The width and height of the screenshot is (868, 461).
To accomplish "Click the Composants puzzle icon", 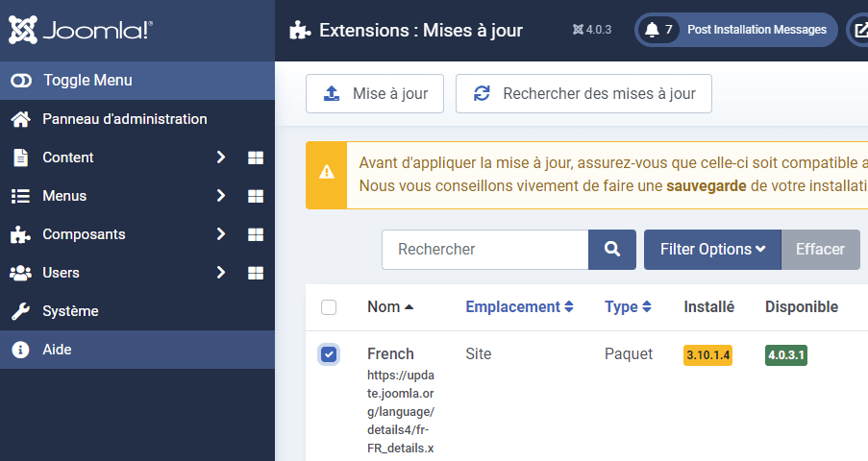I will pyautogui.click(x=20, y=234).
